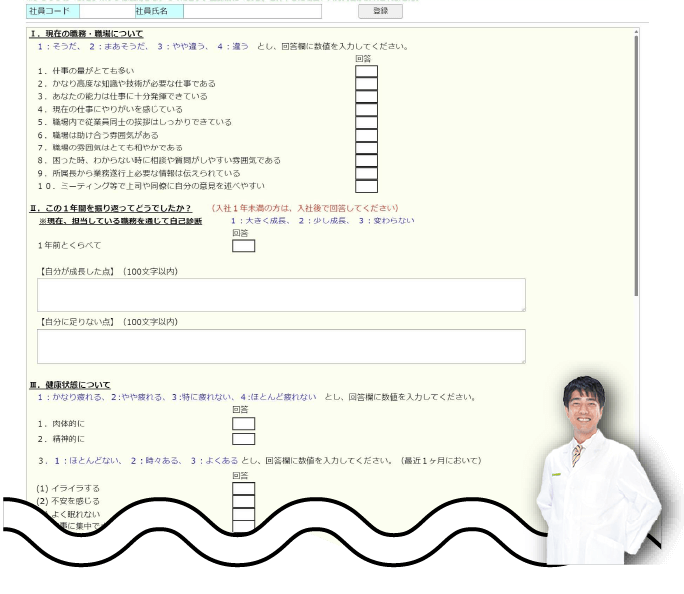Viewport: 684px width, 594px height.
Task: Focus the 社員コード input field
Action: tap(107, 12)
